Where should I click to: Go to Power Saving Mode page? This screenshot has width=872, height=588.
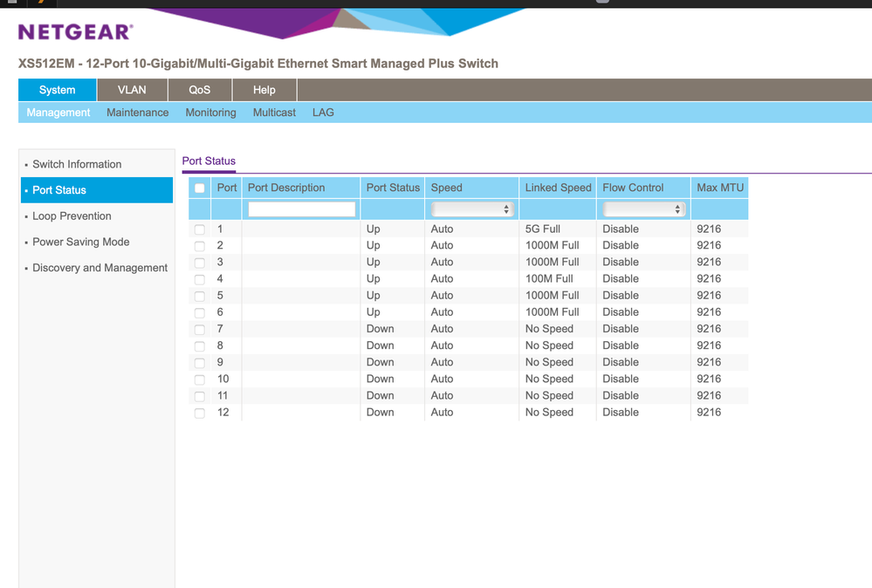pos(80,242)
